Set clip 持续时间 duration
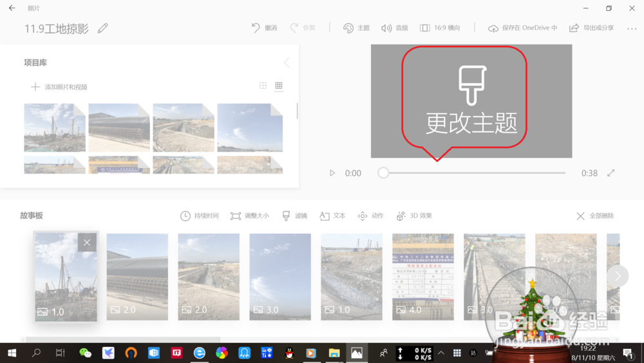The image size is (644, 363). [199, 216]
